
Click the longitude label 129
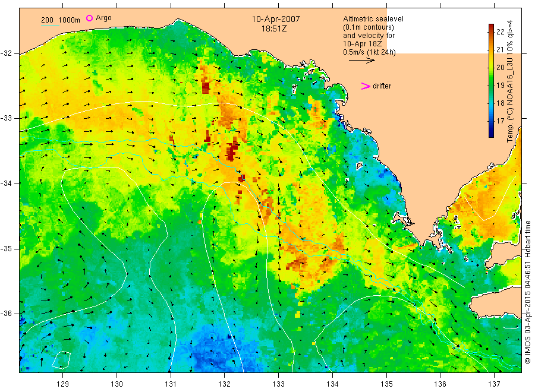click(63, 384)
